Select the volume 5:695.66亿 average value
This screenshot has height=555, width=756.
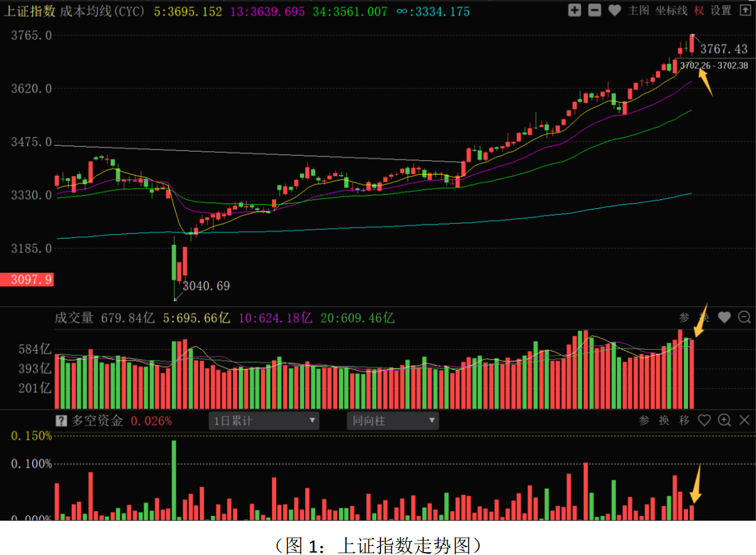click(197, 318)
